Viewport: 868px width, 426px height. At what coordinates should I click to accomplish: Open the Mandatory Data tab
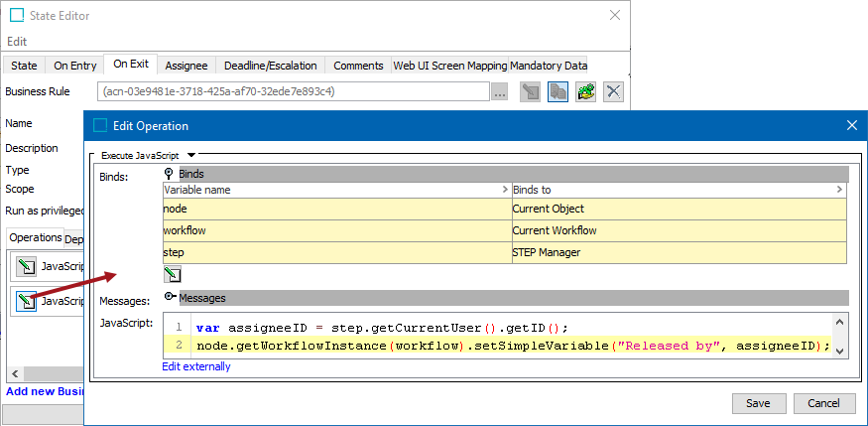pos(548,66)
